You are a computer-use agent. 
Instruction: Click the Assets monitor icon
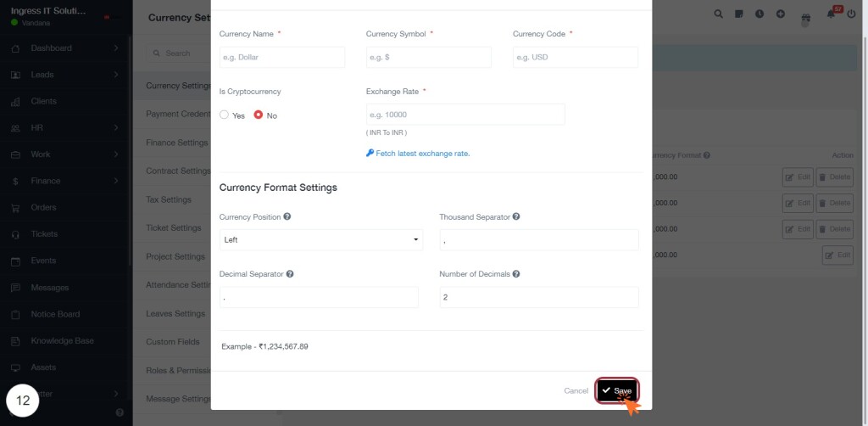click(15, 367)
